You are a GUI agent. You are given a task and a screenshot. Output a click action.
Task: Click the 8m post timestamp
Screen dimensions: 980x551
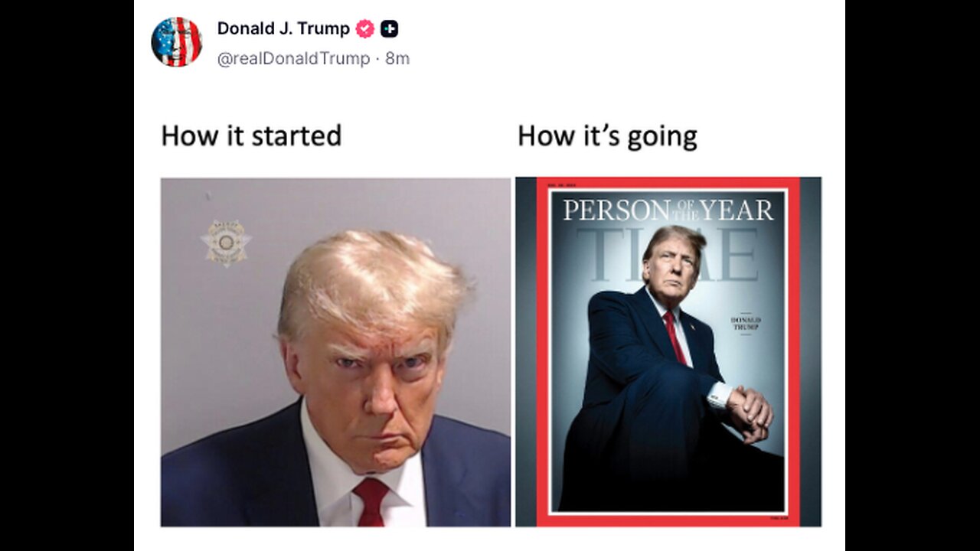tap(397, 58)
